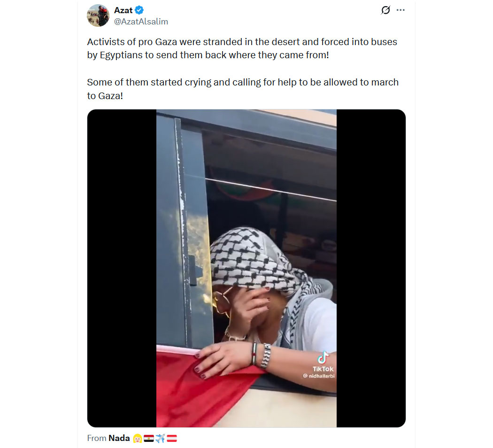
Task: Click the blue verified badge
Action: (139, 10)
